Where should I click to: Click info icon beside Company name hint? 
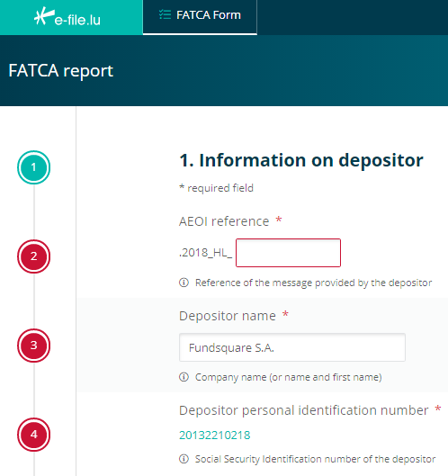[x=184, y=377]
